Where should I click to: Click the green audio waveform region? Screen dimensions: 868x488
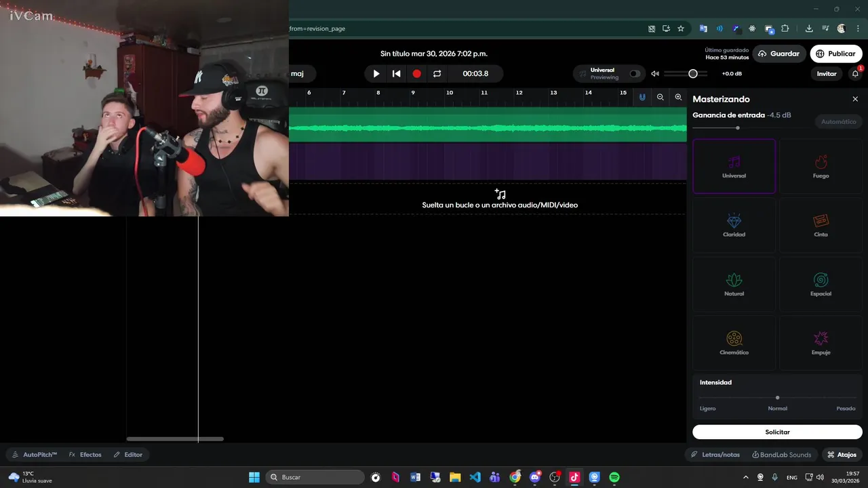(488, 126)
